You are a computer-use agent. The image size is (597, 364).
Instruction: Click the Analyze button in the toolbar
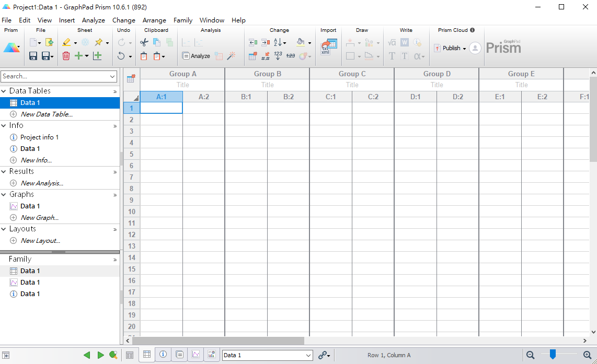[x=196, y=56]
